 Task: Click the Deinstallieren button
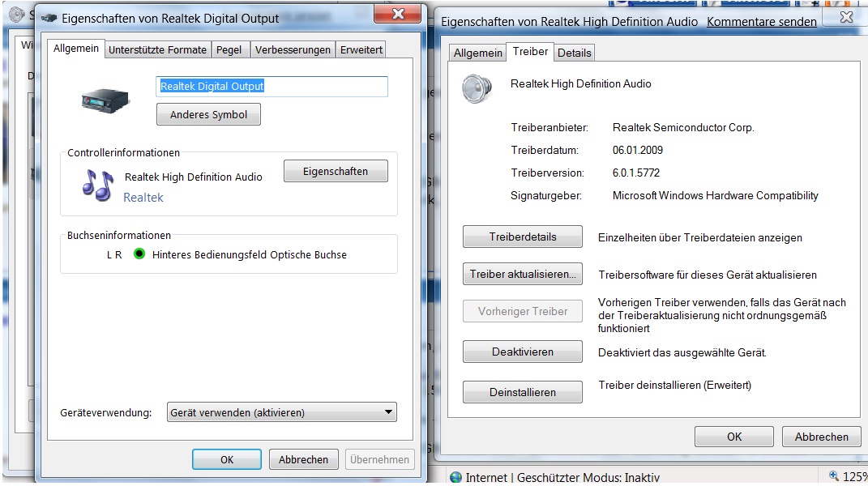(523, 393)
